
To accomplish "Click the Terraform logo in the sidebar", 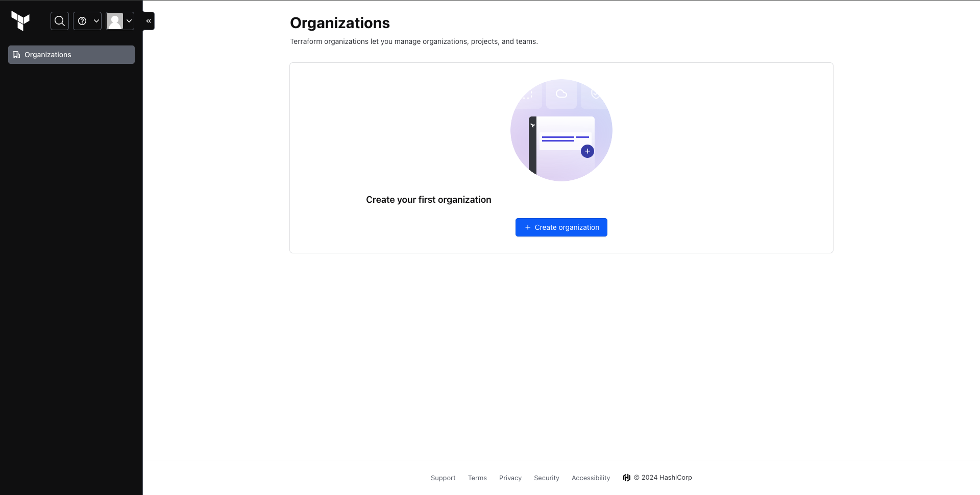I will coord(20,21).
